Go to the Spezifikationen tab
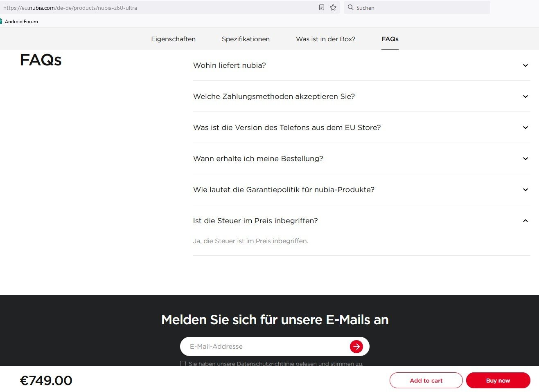The height and width of the screenshot is (392, 539). pyautogui.click(x=246, y=39)
